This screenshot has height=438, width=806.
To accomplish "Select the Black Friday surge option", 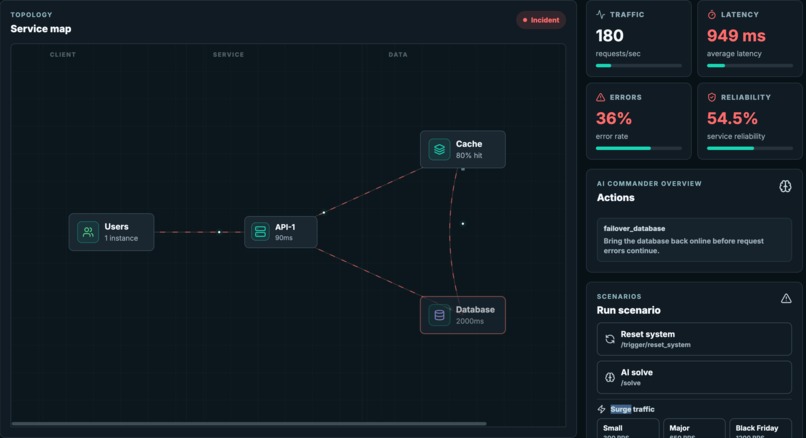I will click(760, 429).
